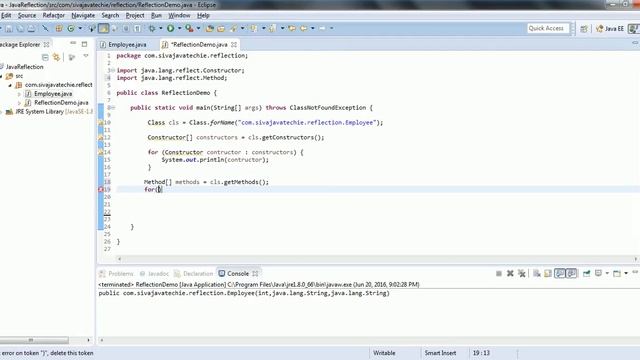Viewport: 640px width, 360px height.
Task: Expand ReflectionDemo.java node in Package Explorer
Action: [x=19, y=103]
